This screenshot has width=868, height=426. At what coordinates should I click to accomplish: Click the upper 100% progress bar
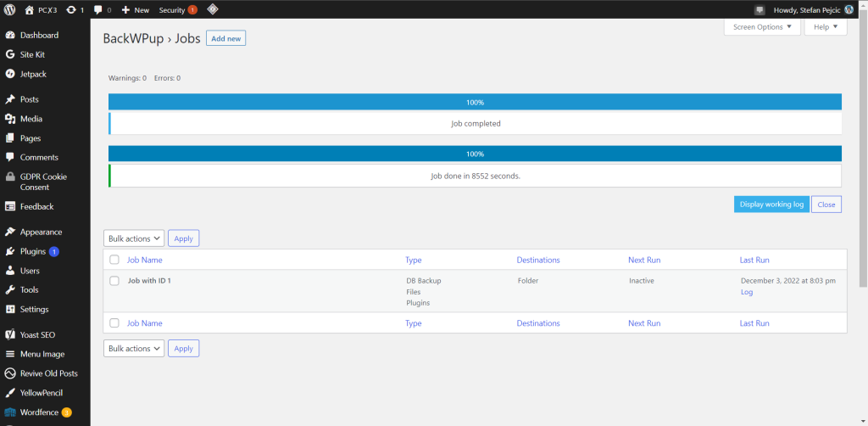[475, 102]
